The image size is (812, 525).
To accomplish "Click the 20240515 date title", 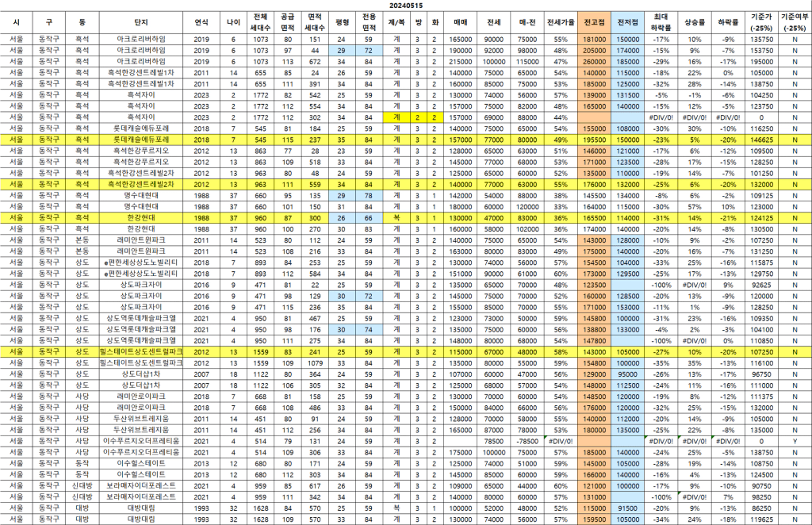I will (405, 6).
